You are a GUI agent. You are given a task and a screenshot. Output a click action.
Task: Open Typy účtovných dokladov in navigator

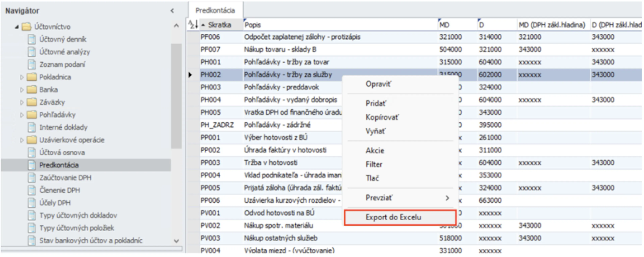coord(78,216)
